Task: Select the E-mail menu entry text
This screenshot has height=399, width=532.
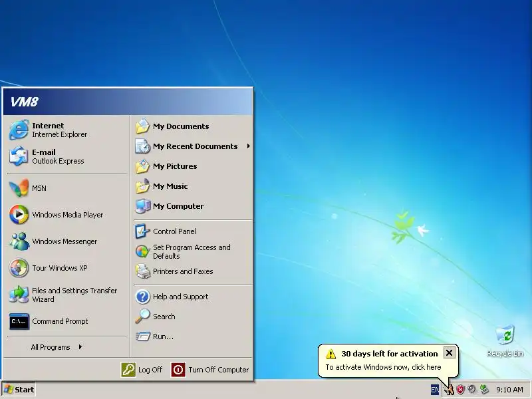Action: (x=44, y=152)
